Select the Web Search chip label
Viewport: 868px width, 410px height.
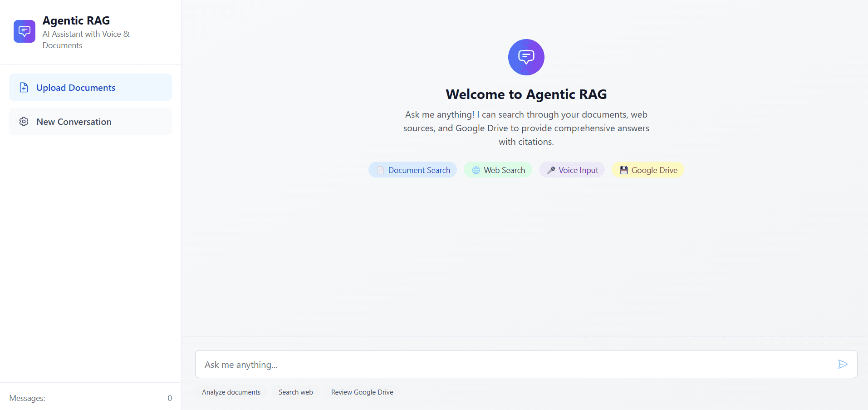click(x=505, y=170)
